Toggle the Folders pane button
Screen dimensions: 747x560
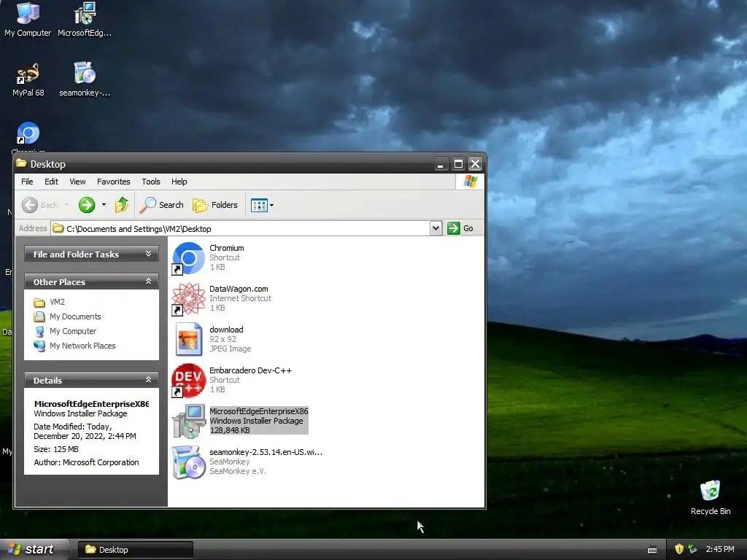click(215, 205)
